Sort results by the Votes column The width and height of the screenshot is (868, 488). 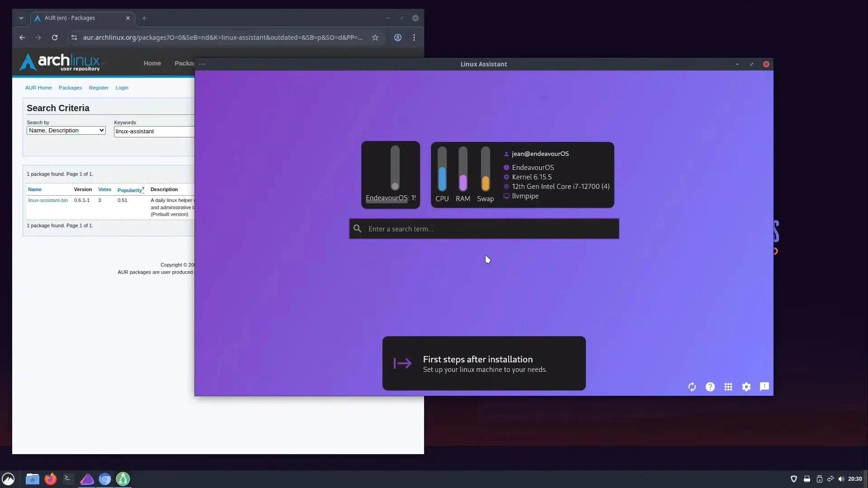pos(104,189)
